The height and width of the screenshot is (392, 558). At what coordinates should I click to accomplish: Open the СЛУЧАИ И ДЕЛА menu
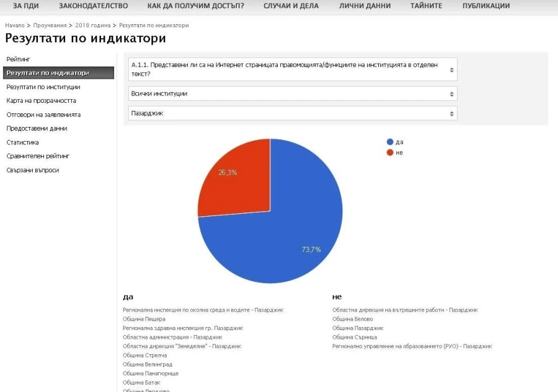coord(291,6)
